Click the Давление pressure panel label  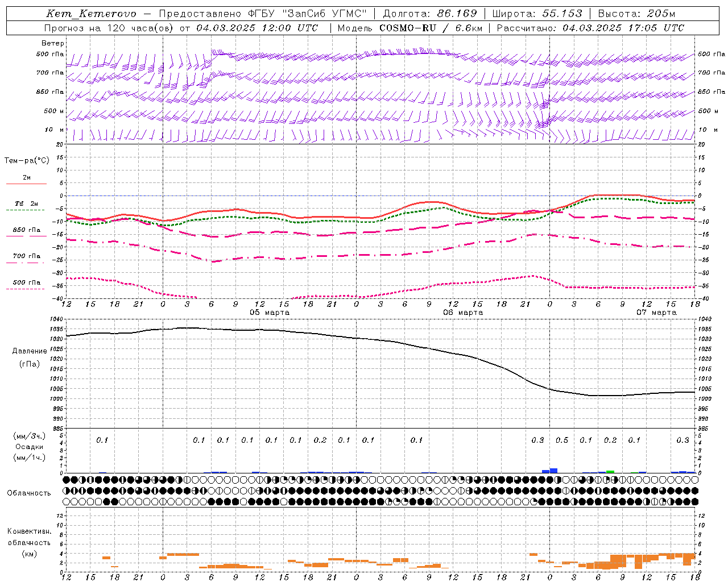pos(29,351)
